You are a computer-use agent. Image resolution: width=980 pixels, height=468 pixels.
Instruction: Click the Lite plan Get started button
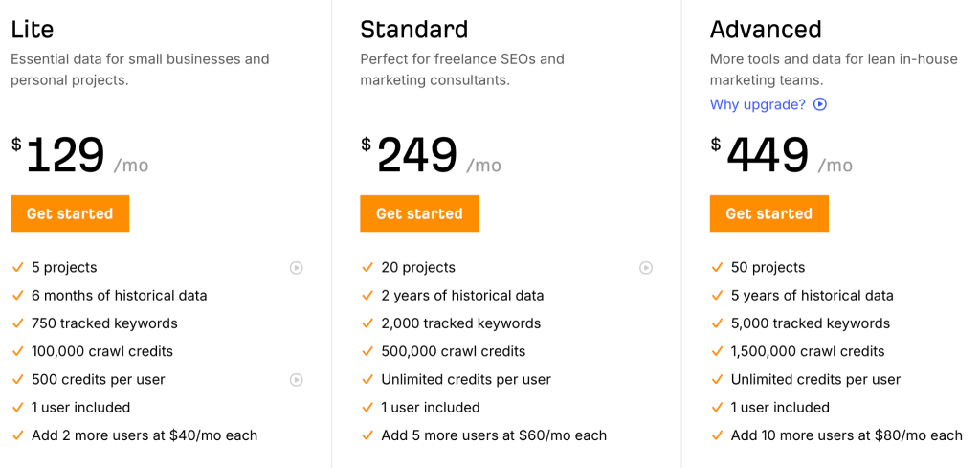[70, 213]
